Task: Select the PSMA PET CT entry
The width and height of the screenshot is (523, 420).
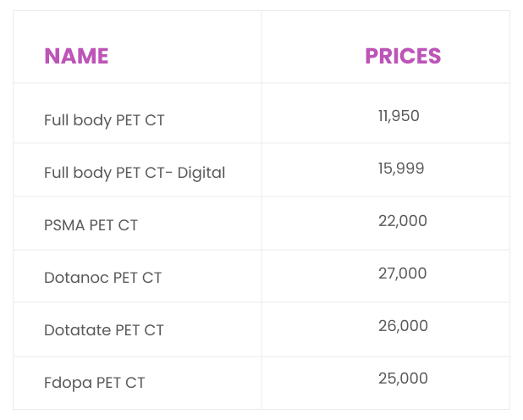Action: 91,225
